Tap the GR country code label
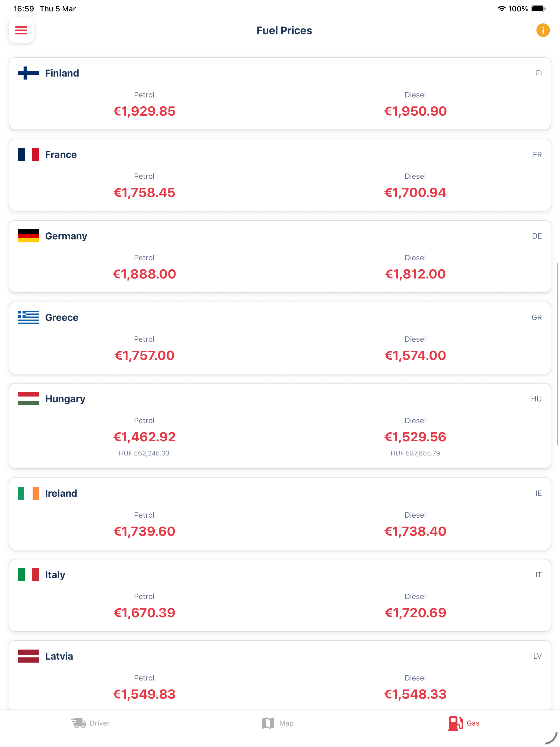 (x=536, y=317)
